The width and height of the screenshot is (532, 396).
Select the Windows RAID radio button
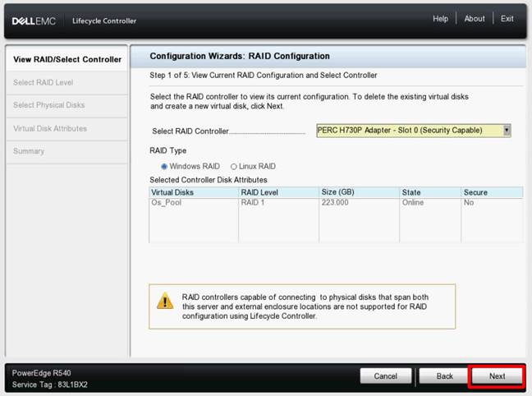coord(164,167)
